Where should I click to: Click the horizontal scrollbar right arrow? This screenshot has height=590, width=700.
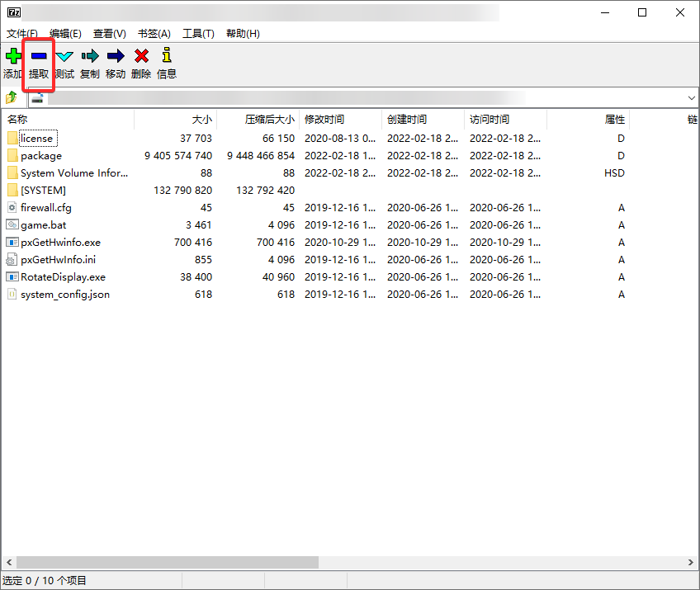point(693,562)
